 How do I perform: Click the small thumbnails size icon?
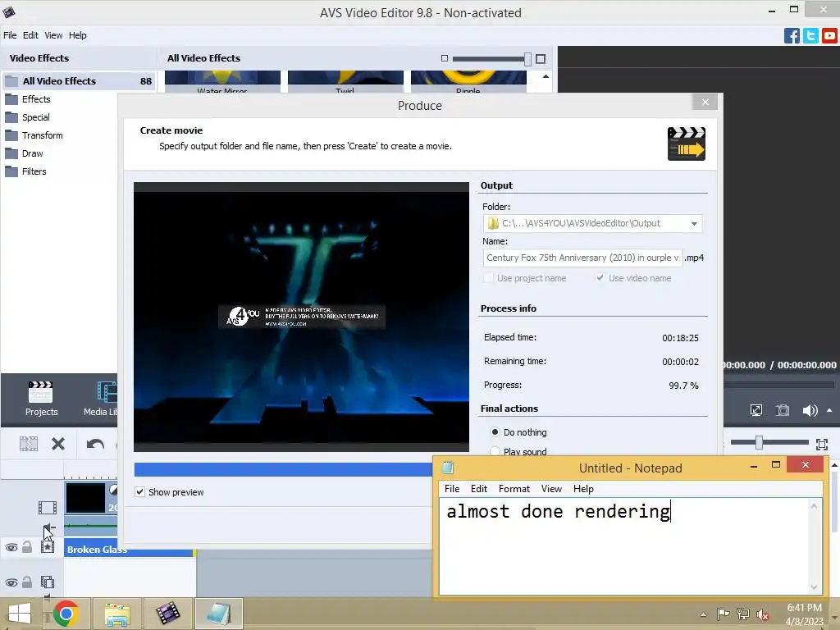[444, 58]
